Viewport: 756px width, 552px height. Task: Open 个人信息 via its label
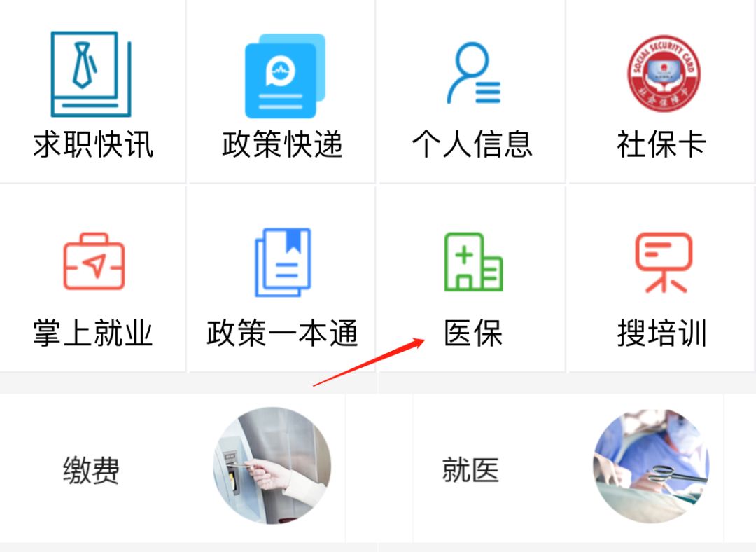coord(472,144)
